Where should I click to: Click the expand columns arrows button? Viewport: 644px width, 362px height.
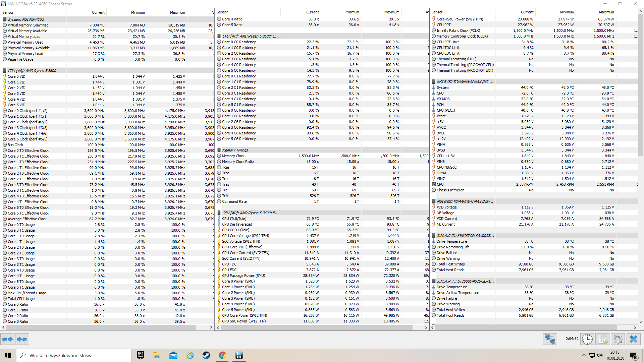[7, 339]
